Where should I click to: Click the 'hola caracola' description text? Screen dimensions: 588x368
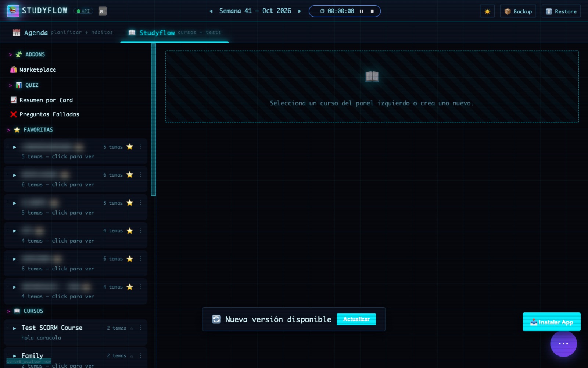point(41,337)
